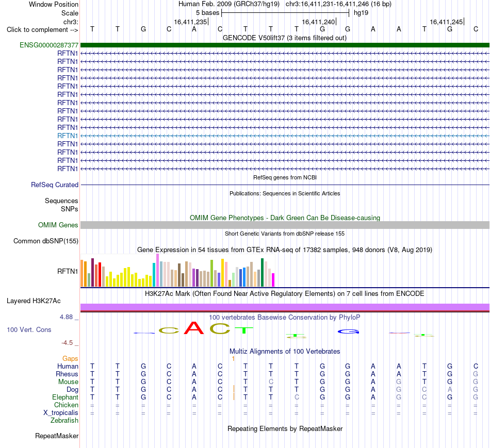The image size is (490, 448).
Task: Click the green ENSG00000287377 gene bar
Action: click(x=285, y=45)
